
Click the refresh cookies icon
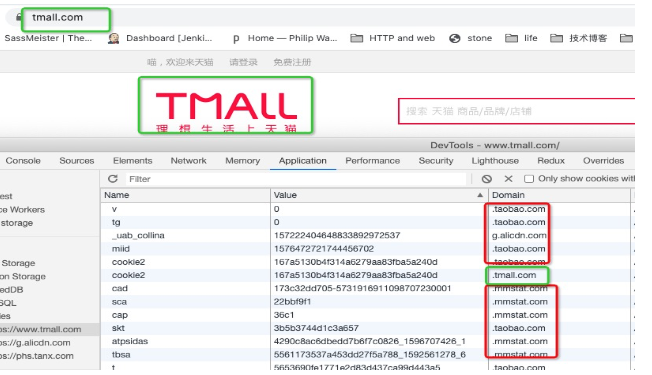pos(113,179)
